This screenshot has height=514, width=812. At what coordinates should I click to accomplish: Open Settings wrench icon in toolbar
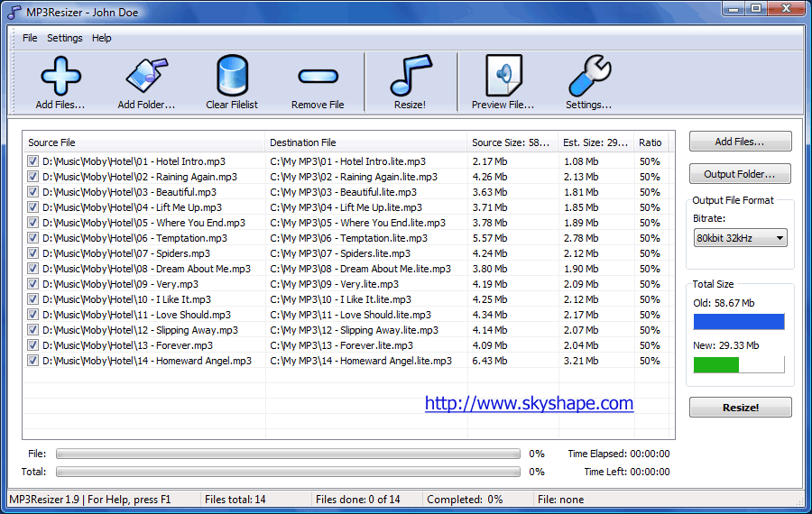(x=589, y=76)
